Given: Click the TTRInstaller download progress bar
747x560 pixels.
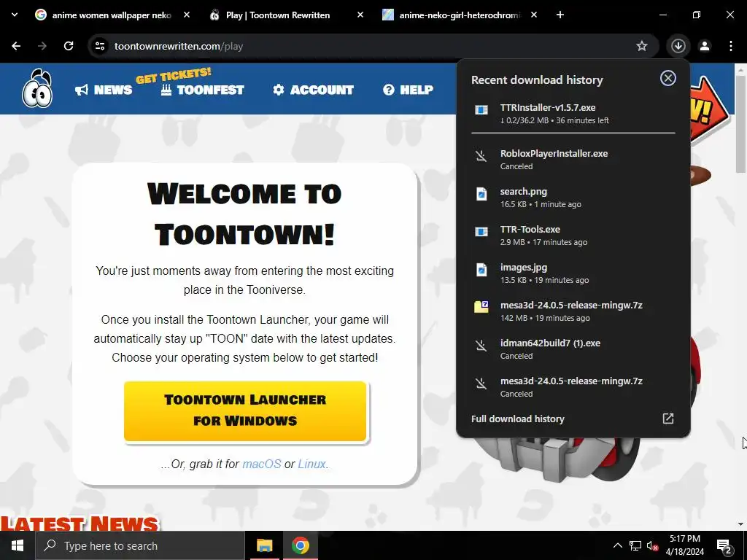Looking at the screenshot, I should click(x=573, y=133).
